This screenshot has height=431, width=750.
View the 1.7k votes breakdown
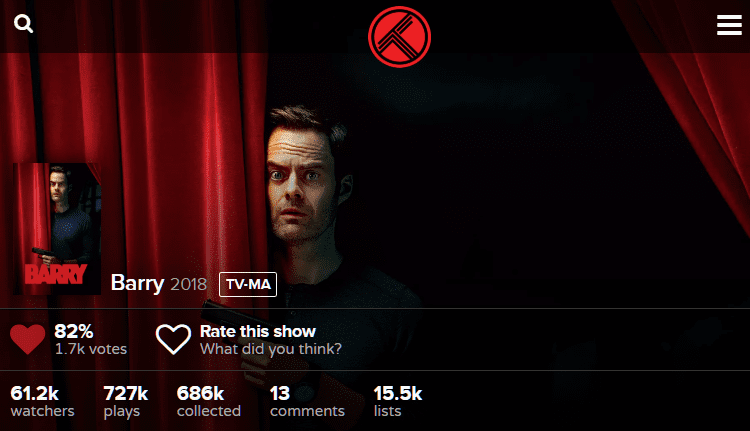91,349
